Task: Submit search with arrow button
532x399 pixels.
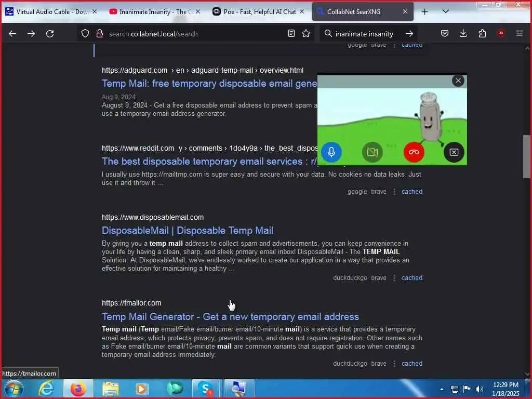Action: pyautogui.click(x=409, y=34)
